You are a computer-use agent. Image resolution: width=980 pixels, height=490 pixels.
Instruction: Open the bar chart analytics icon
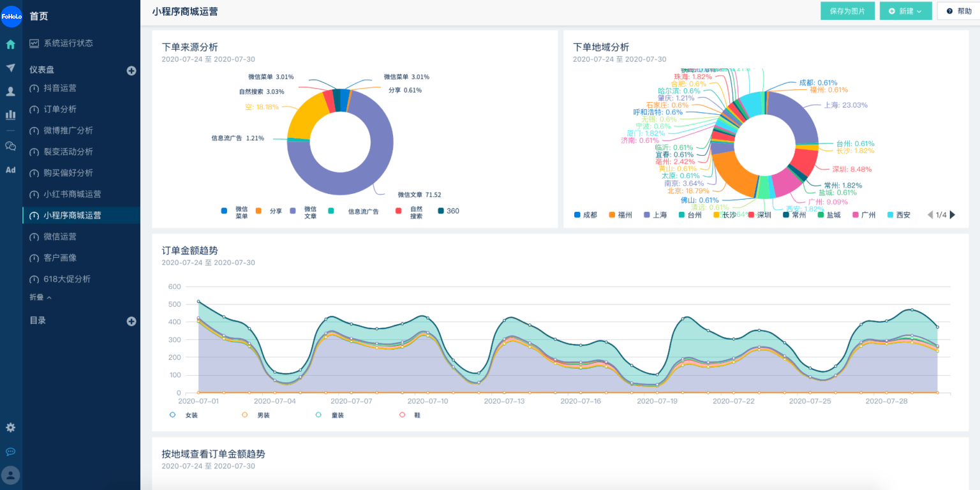(11, 115)
